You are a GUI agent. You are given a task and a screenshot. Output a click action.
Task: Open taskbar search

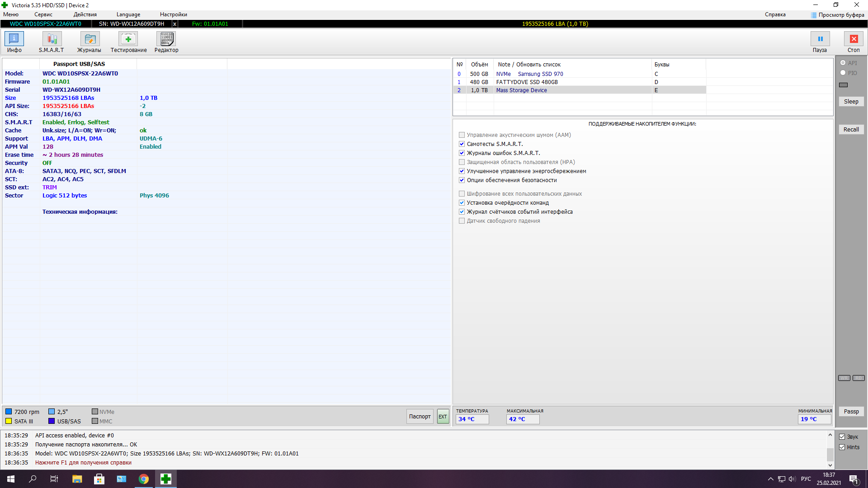coord(33,479)
